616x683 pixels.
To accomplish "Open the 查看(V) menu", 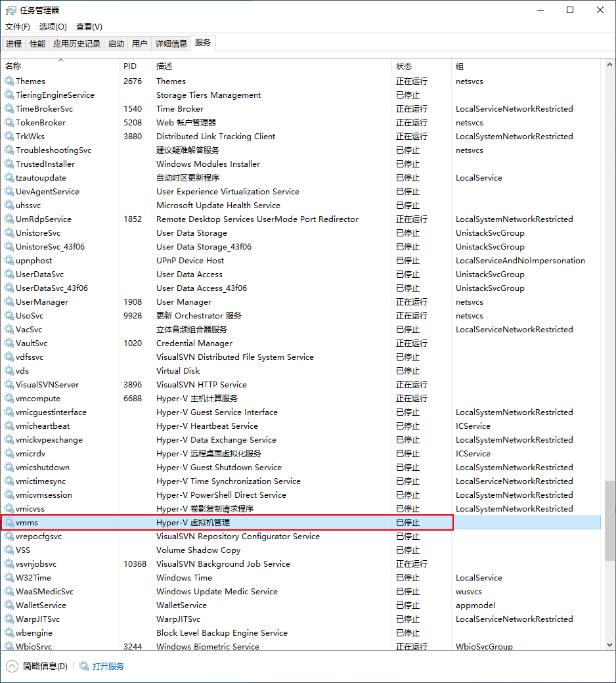I will [89, 26].
